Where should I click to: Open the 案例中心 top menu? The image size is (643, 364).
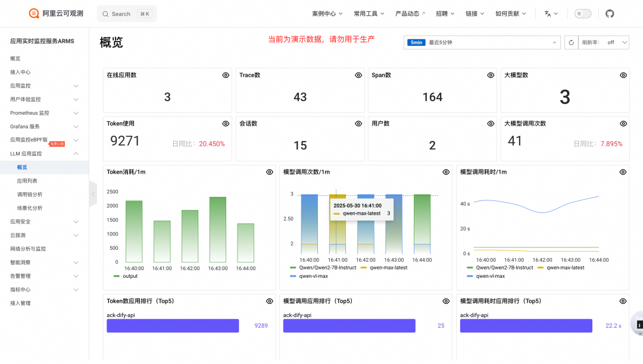(x=327, y=14)
